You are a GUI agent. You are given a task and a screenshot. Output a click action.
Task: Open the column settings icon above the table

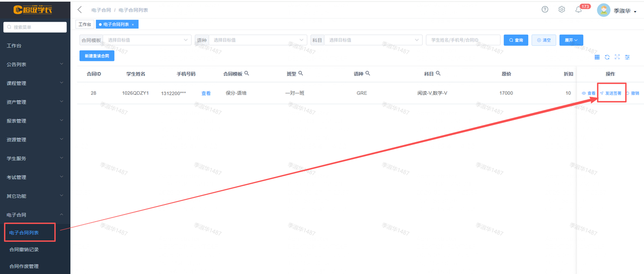(x=627, y=57)
